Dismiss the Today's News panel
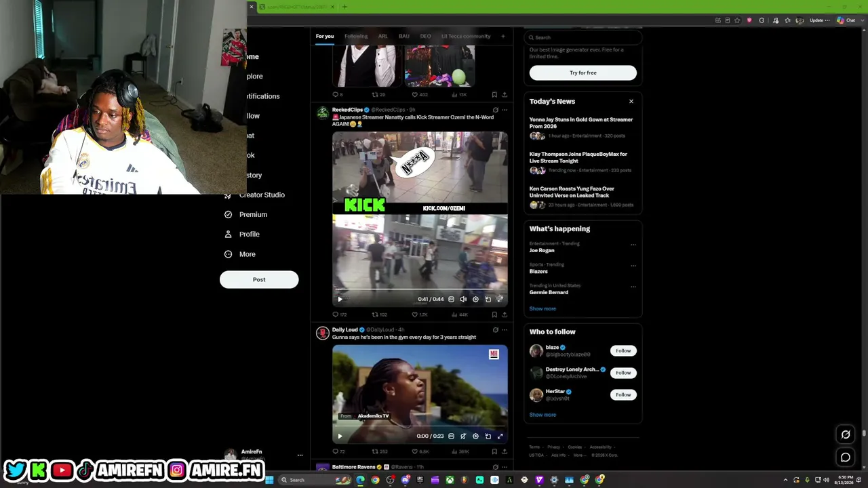 (631, 102)
